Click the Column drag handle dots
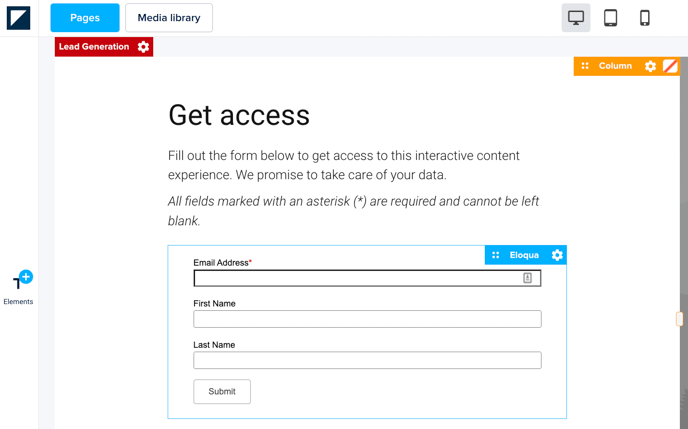 [585, 66]
